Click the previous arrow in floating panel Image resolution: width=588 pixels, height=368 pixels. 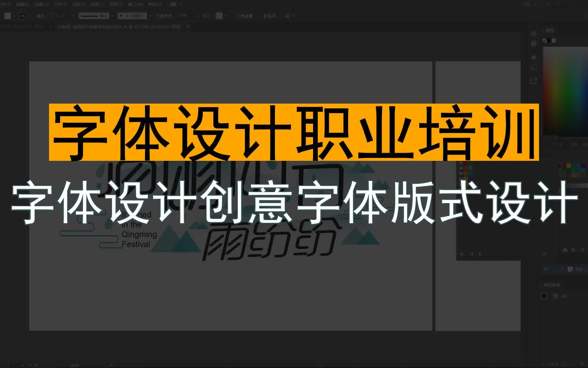point(472,254)
